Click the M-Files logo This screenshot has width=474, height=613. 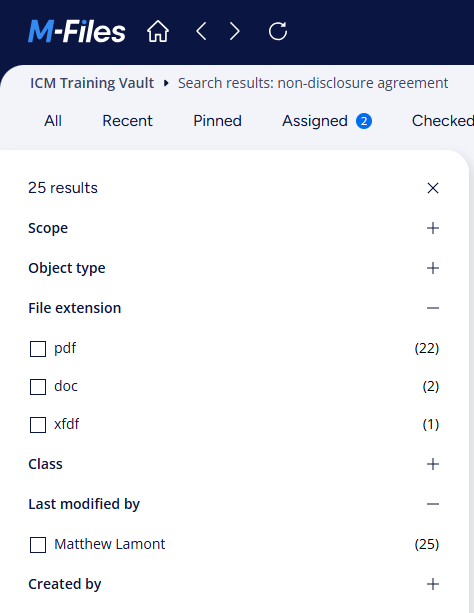77,31
